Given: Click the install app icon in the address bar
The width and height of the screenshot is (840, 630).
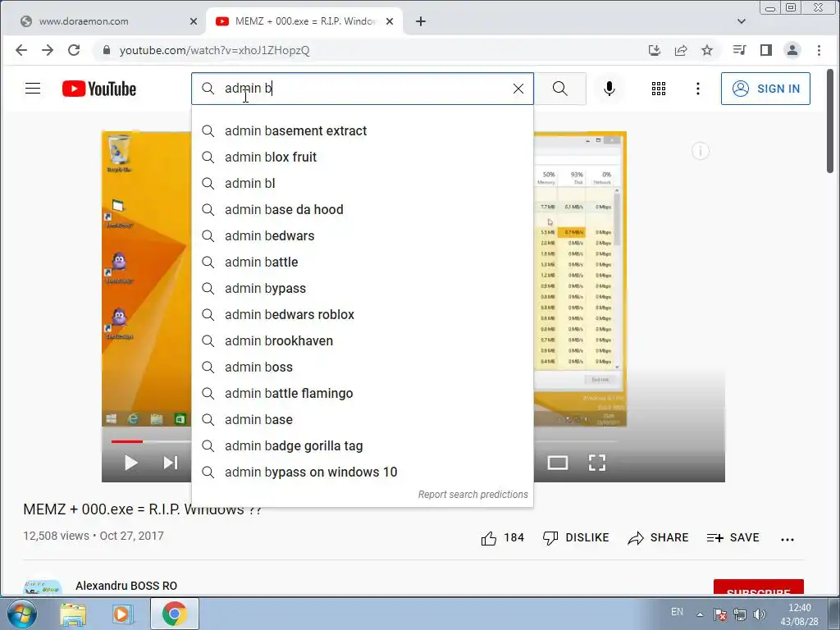Looking at the screenshot, I should [654, 50].
